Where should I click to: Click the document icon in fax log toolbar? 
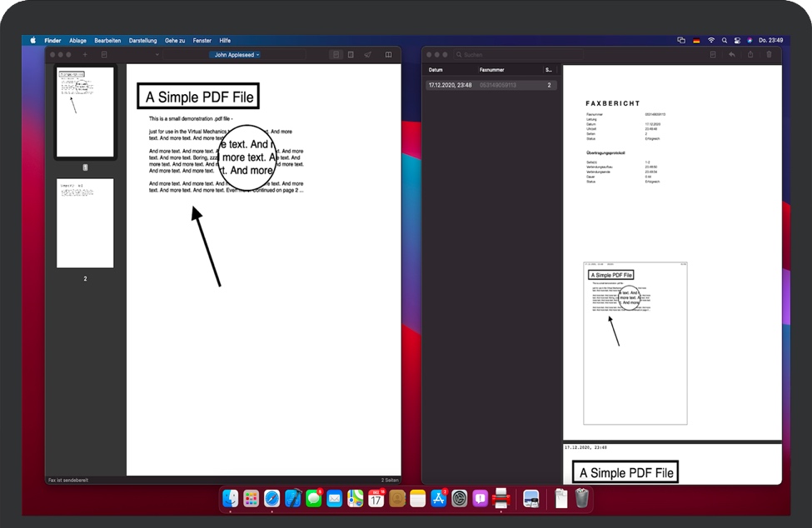[x=713, y=54]
